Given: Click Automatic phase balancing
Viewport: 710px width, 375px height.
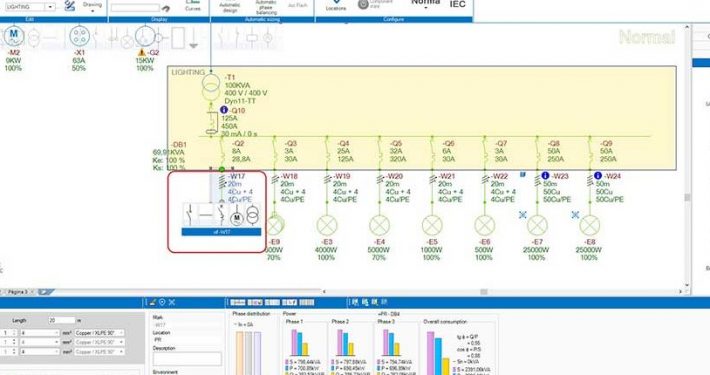Looking at the screenshot, I should pos(266,7).
